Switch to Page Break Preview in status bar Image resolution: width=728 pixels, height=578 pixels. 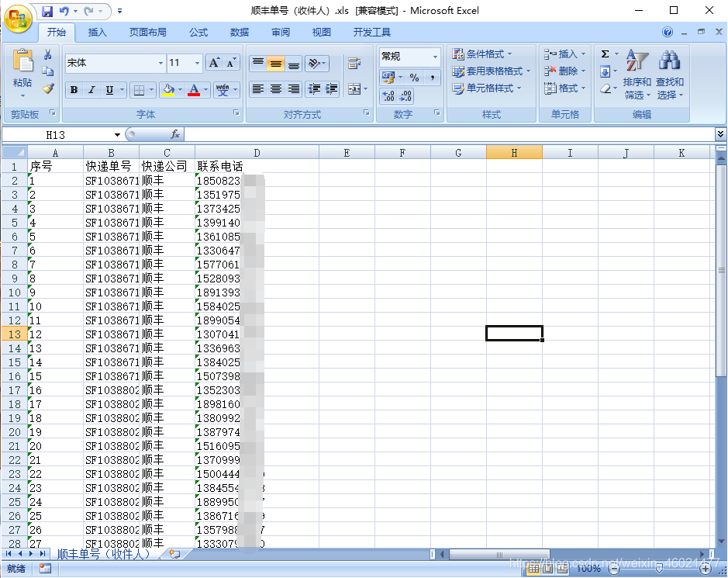point(562,568)
